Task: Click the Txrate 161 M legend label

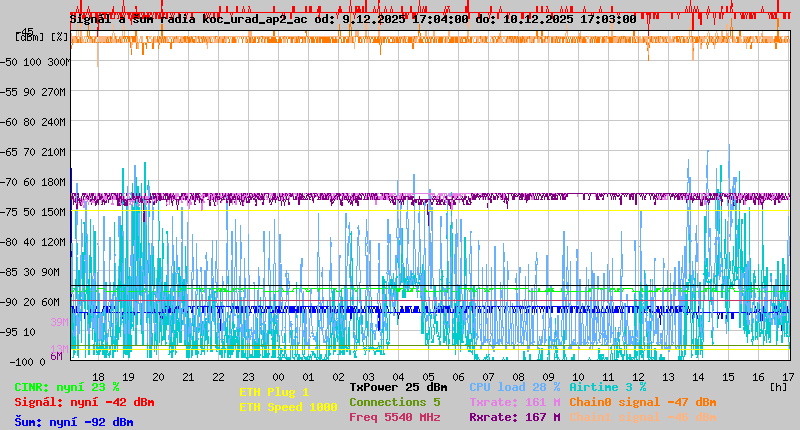Action: [x=514, y=402]
